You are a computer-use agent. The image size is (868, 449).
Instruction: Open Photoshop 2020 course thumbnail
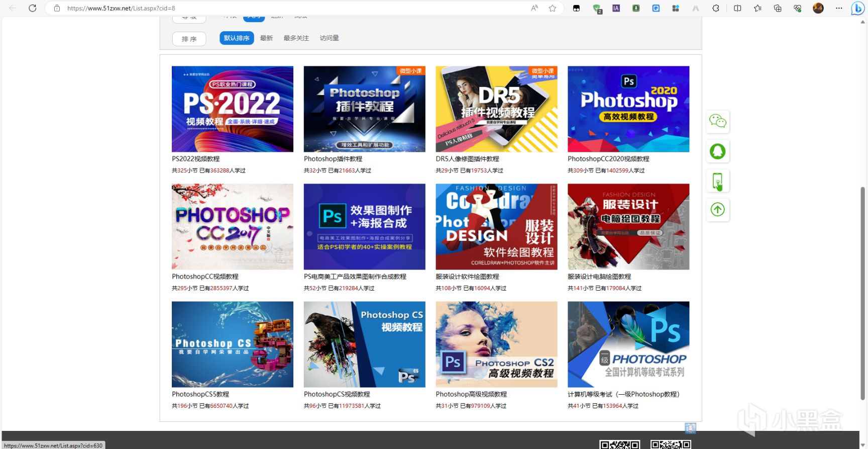click(x=628, y=109)
